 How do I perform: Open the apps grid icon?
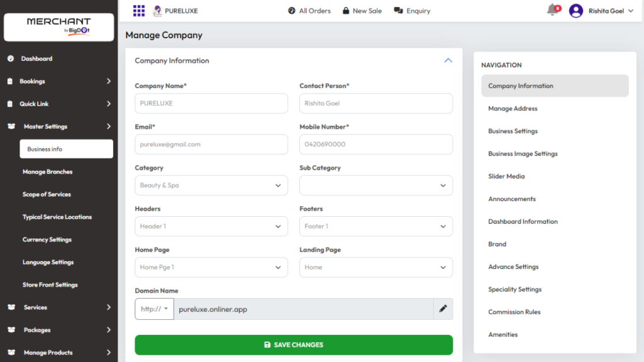(139, 11)
